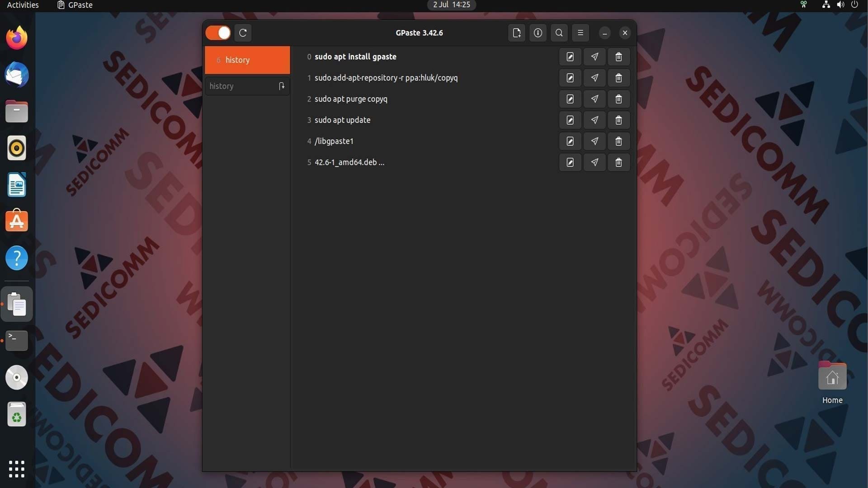
Task: Upload the 'sudo apt install gpaste' entry
Action: (x=594, y=57)
